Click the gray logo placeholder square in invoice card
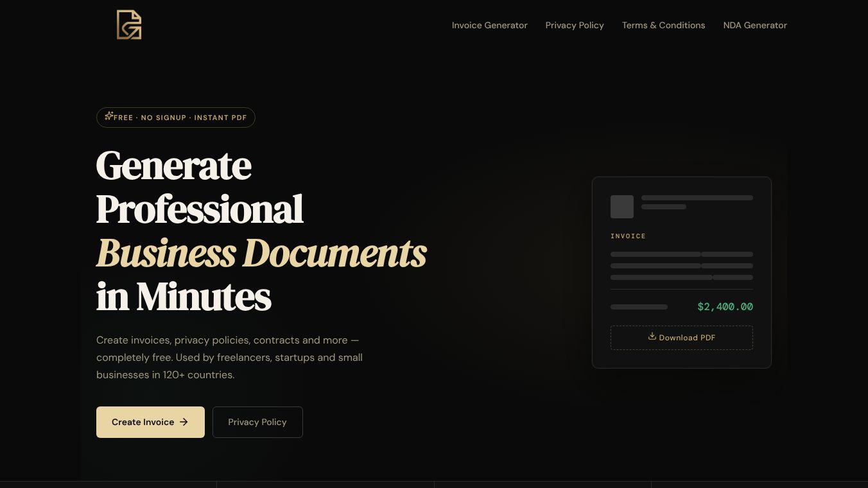This screenshot has height=488, width=868. coord(622,207)
